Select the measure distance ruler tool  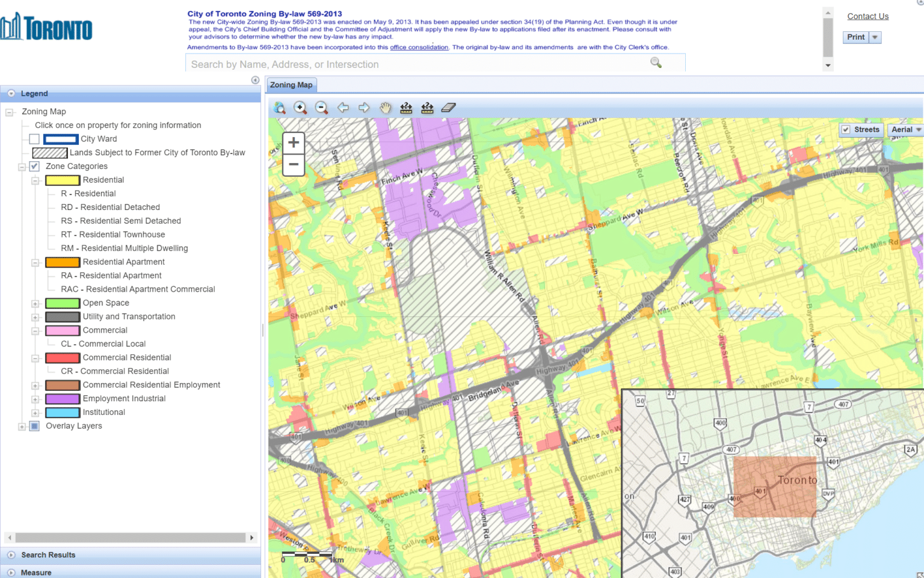[x=407, y=108]
